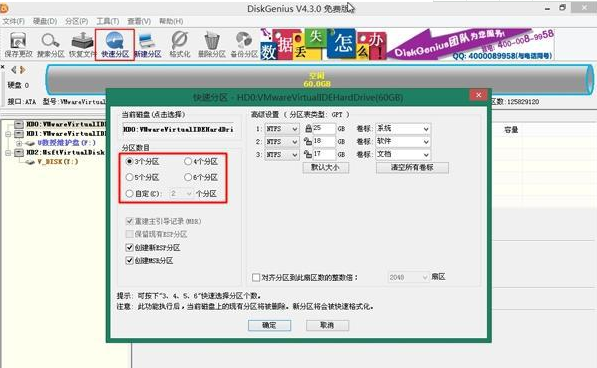
Task: Collapse the HD1 tree node
Action: (x=8, y=134)
